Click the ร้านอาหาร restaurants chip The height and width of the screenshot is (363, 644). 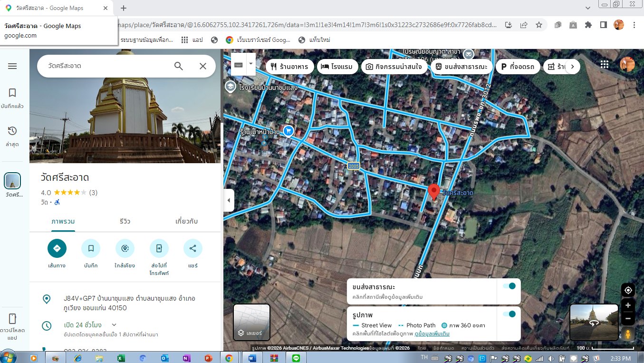[x=289, y=67]
